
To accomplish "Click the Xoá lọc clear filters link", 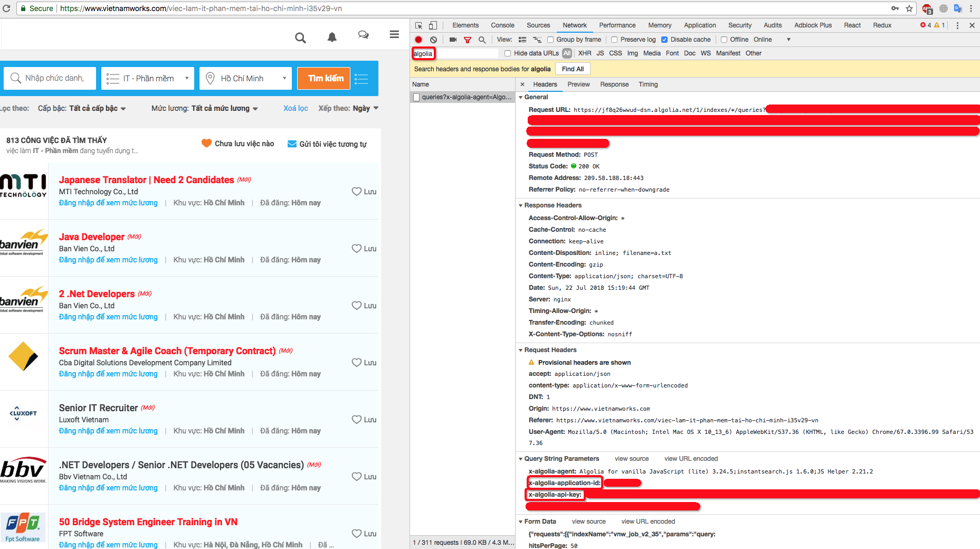I will pyautogui.click(x=296, y=108).
